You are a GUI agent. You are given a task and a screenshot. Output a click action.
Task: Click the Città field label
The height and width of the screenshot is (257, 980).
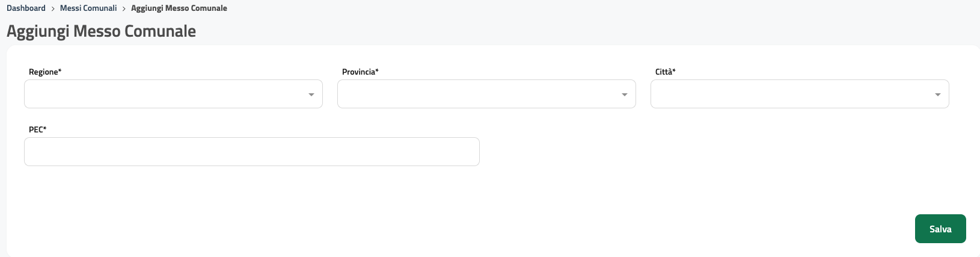point(663,72)
